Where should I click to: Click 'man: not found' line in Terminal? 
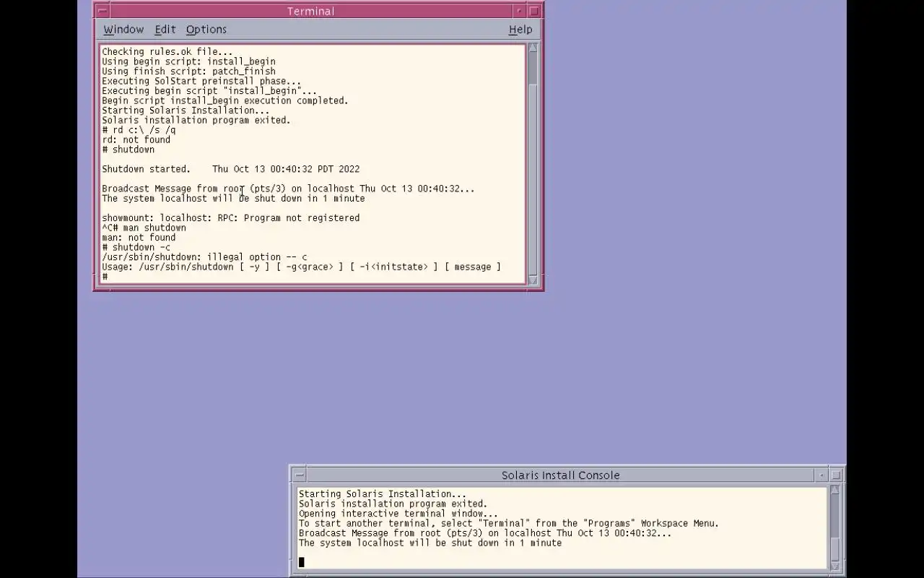point(139,237)
